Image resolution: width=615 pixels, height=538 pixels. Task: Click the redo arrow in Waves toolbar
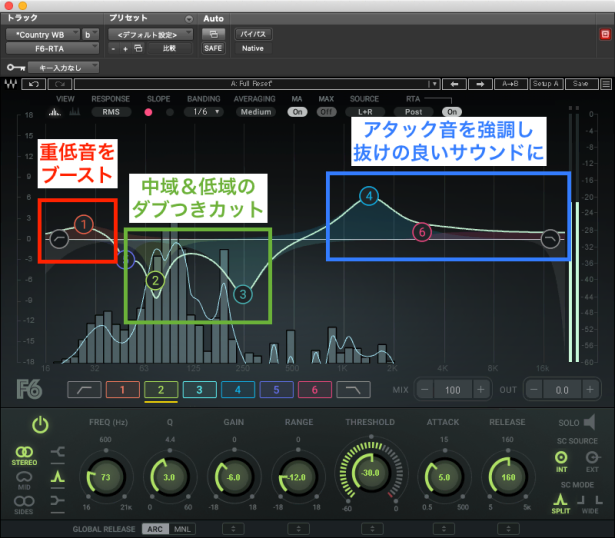60,84
